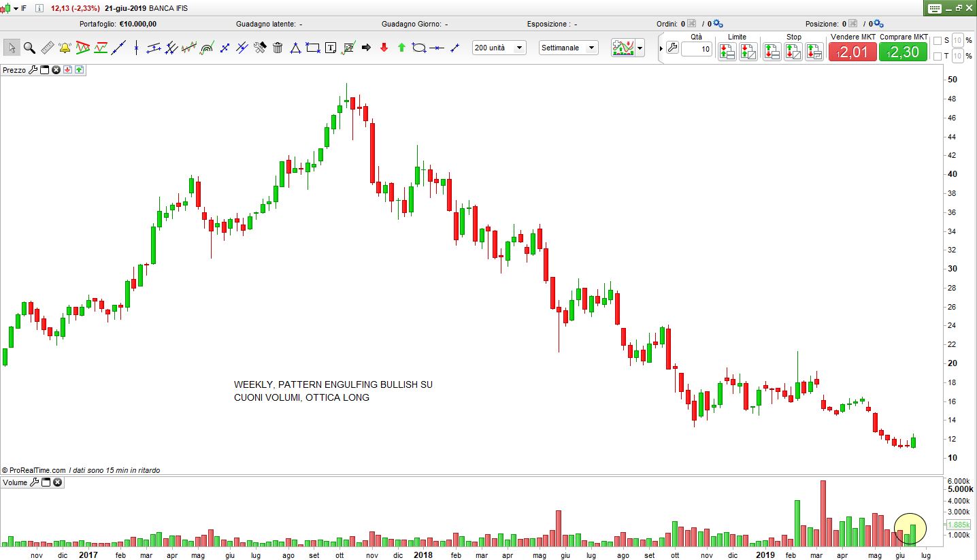Cancel orders with the Ordini X icon
This screenshot has height=560, width=977.
[693, 24]
